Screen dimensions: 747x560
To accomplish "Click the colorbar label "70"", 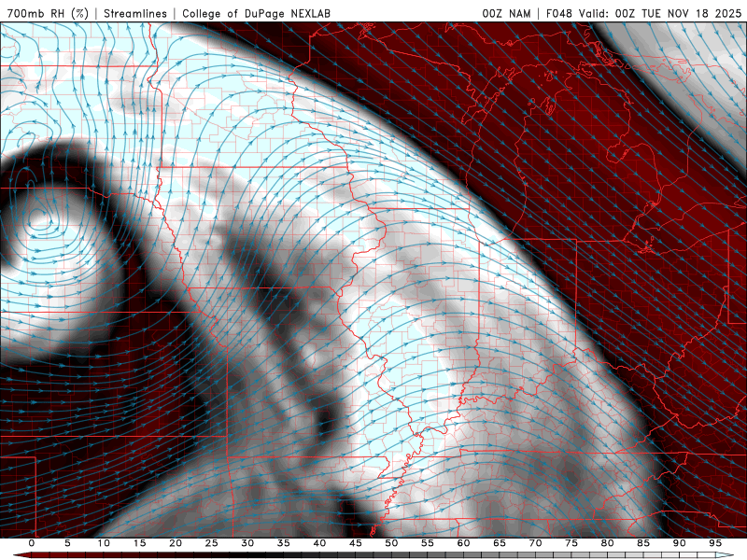I will click(x=535, y=543).
